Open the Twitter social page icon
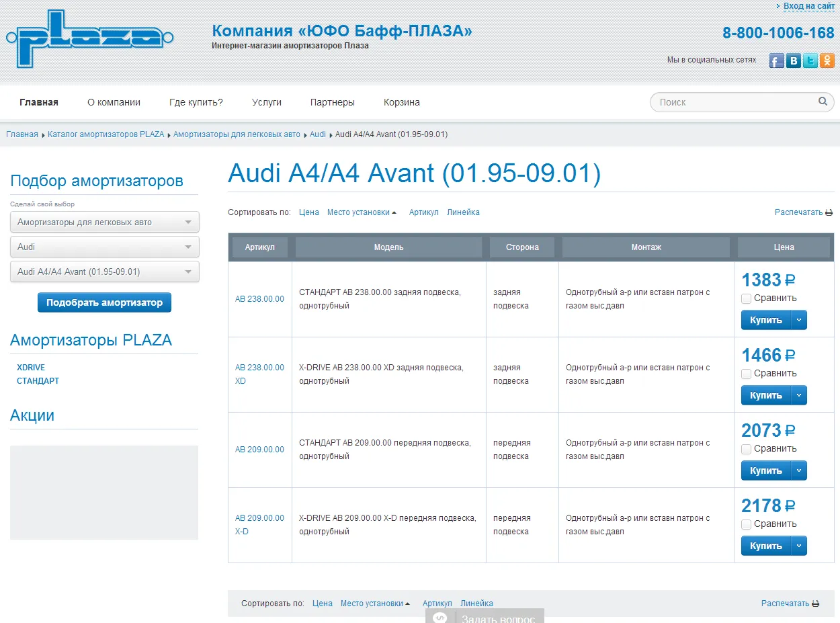 pyautogui.click(x=810, y=60)
